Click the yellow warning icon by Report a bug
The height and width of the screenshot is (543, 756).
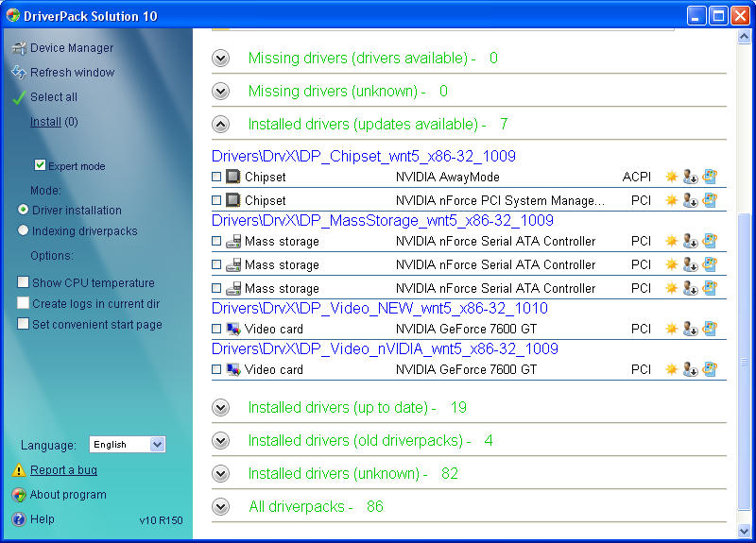point(18,469)
